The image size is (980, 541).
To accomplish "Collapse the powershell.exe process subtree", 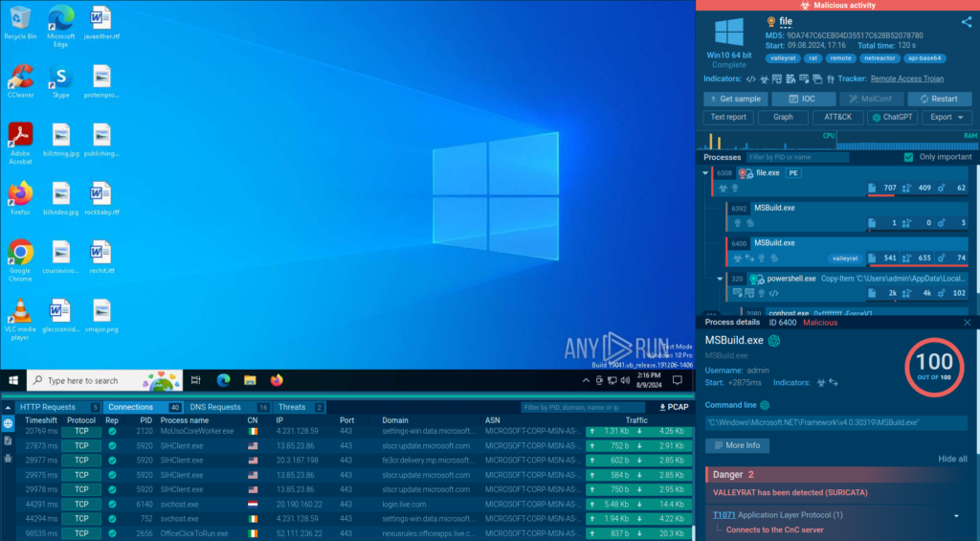I will (721, 279).
